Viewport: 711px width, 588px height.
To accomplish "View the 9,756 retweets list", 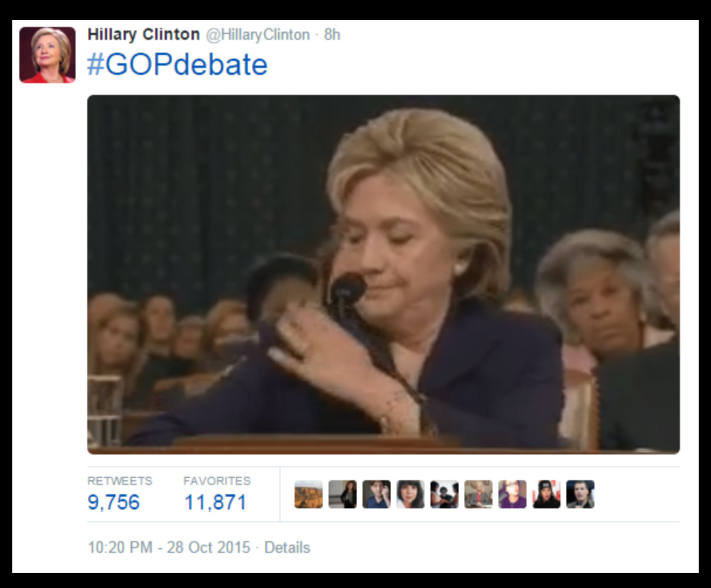I will pyautogui.click(x=114, y=502).
